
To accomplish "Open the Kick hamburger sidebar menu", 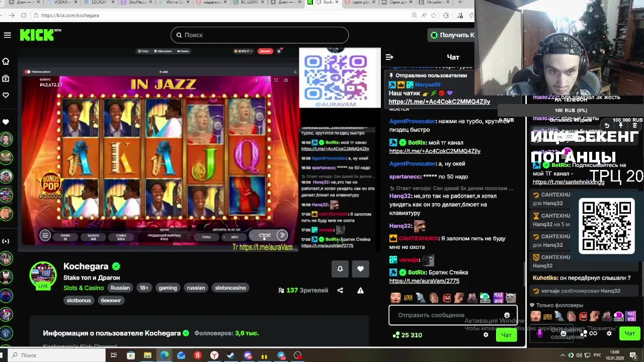I will pyautogui.click(x=7, y=35).
